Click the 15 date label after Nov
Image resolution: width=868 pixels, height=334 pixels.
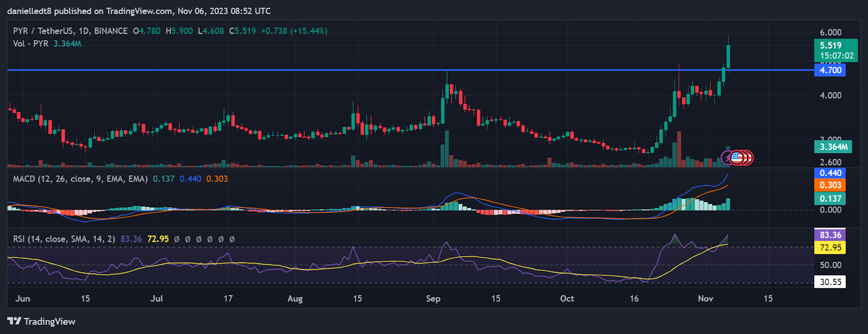click(x=768, y=299)
